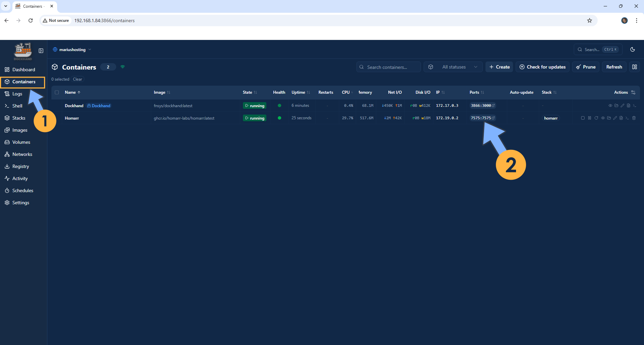Delete the Homarr container via trash icon

point(634,118)
